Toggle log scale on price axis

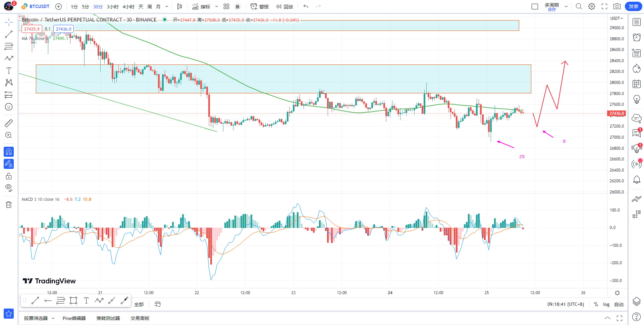(606, 304)
